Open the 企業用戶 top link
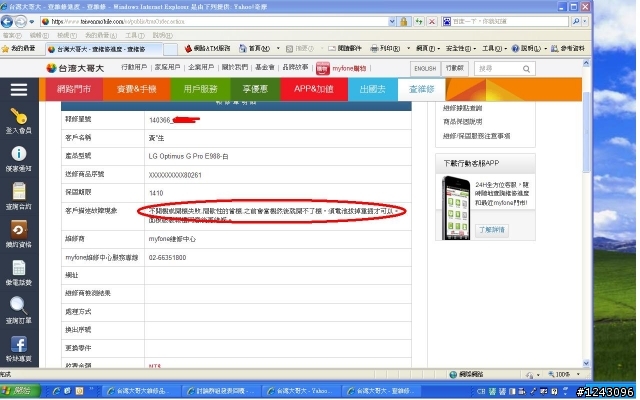640x400 pixels. [x=201, y=67]
